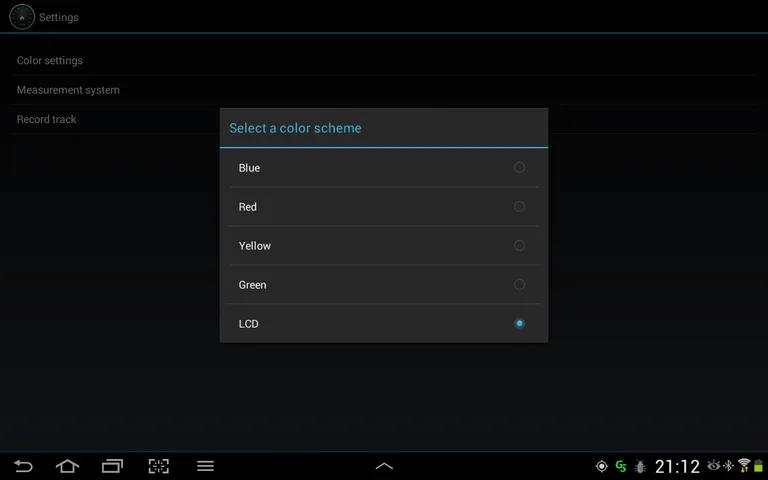Tap the Settings title in the header
The height and width of the screenshot is (480, 768).
pos(59,17)
